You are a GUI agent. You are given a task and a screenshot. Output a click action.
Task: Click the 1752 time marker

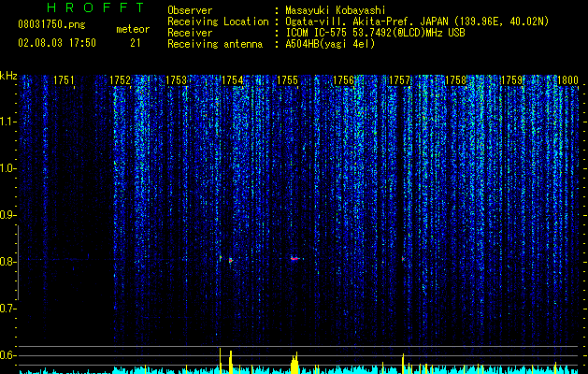[120, 80]
